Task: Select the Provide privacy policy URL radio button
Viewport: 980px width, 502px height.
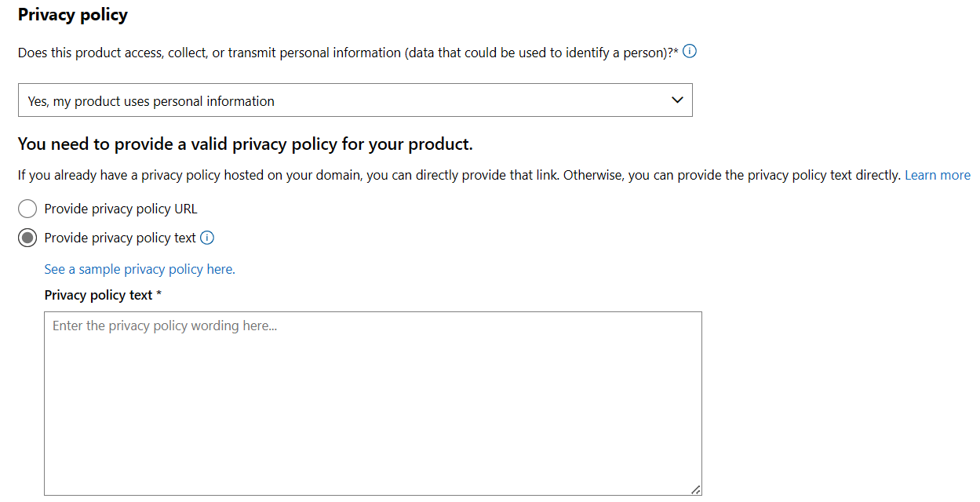Action: (27, 209)
